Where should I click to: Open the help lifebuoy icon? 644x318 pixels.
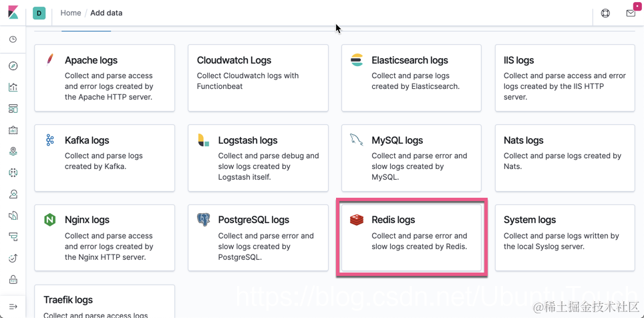[605, 13]
